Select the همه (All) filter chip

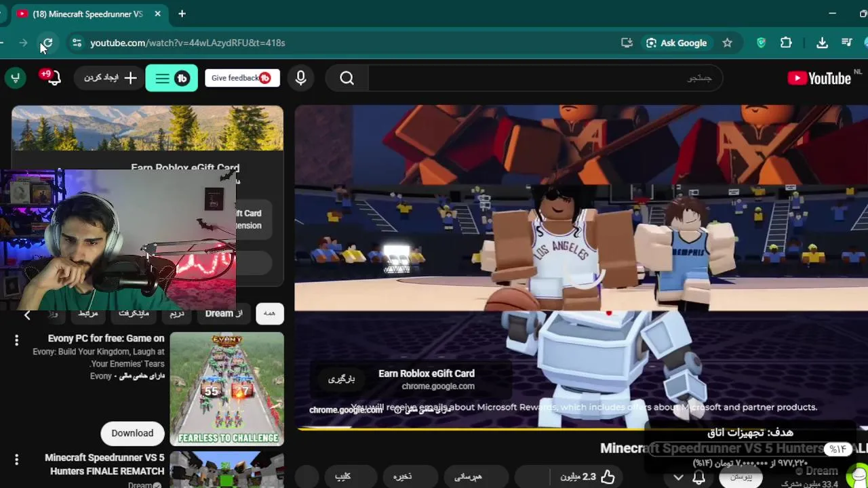tap(269, 313)
